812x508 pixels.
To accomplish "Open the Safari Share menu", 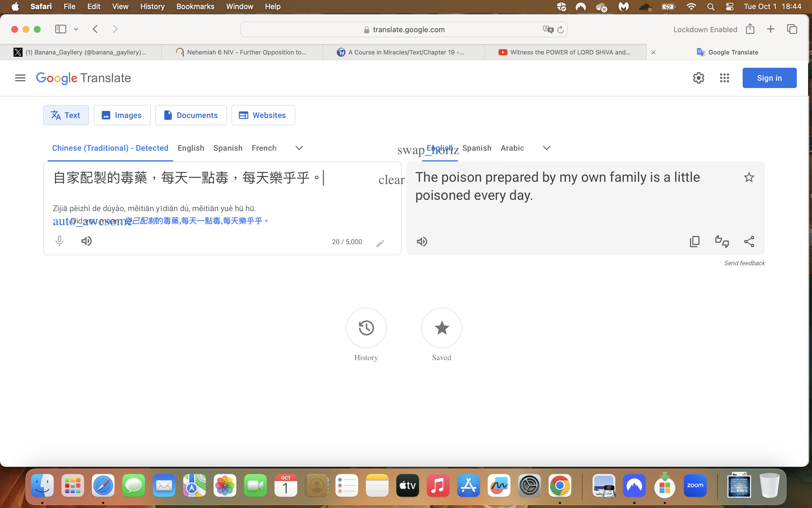I will click(750, 29).
